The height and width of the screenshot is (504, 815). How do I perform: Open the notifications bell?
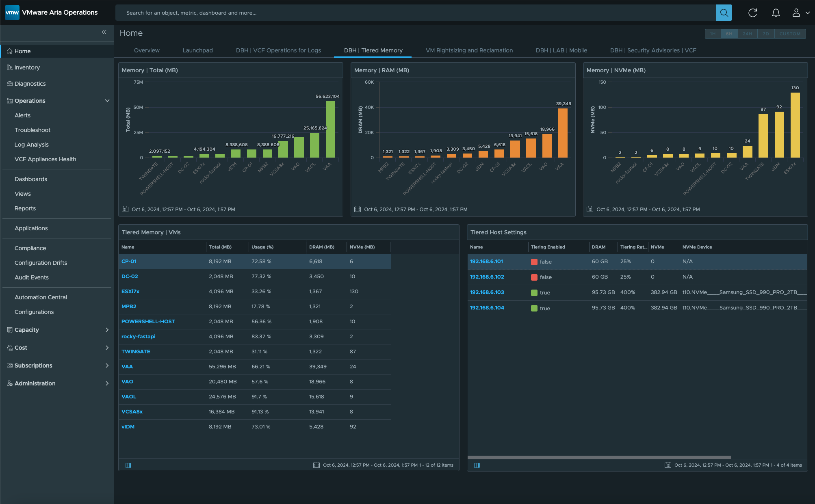tap(776, 13)
